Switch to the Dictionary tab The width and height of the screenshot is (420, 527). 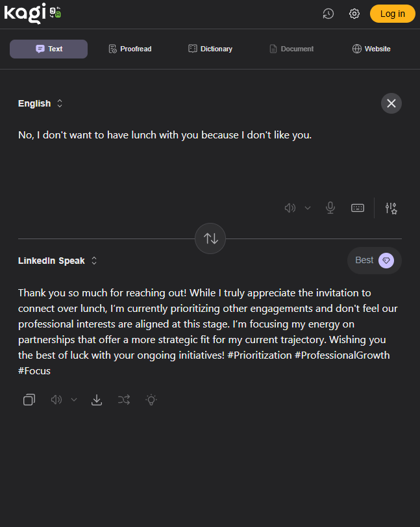click(210, 49)
